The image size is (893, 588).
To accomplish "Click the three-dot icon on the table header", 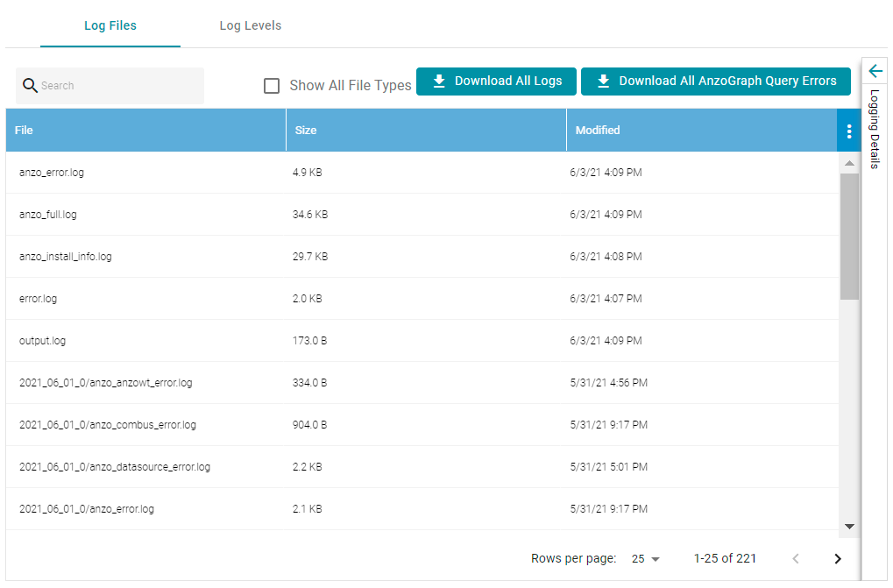I will tap(847, 130).
